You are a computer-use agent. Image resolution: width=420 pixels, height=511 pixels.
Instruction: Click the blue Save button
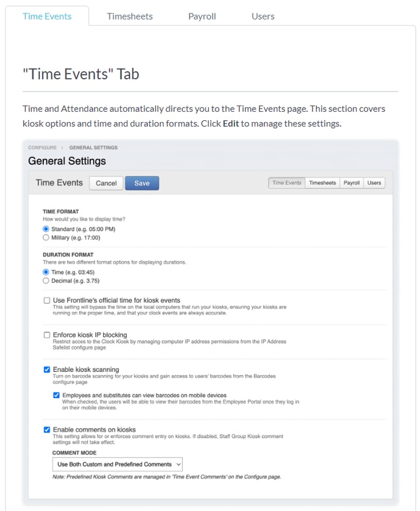coord(142,183)
